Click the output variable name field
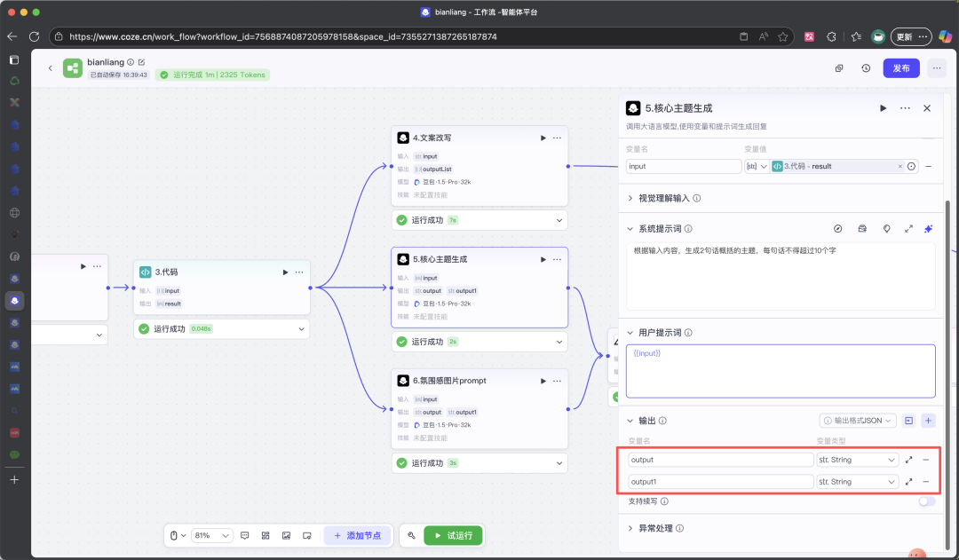 coord(720,460)
